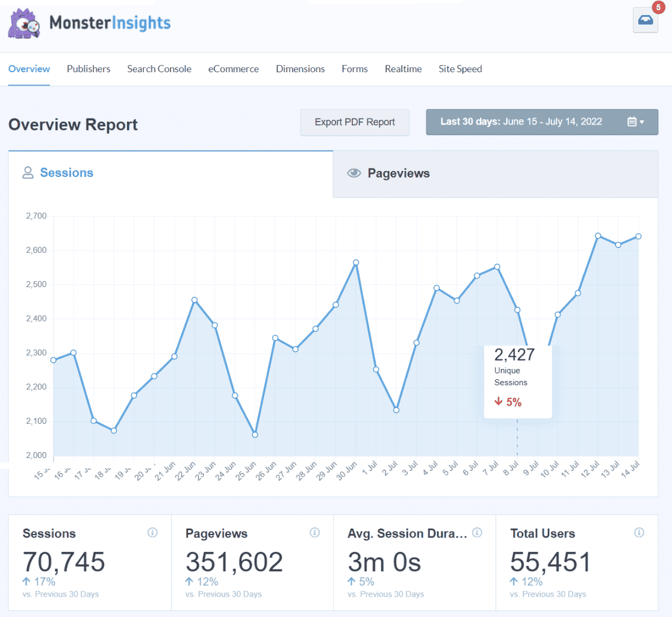Click the calendar icon in the date selector
672x617 pixels.
click(633, 122)
